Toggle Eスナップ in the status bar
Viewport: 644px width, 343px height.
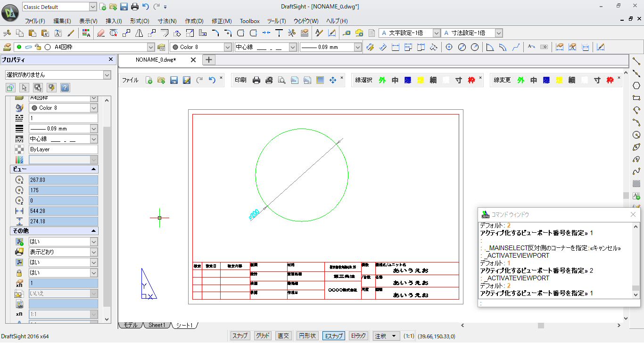[x=333, y=336]
